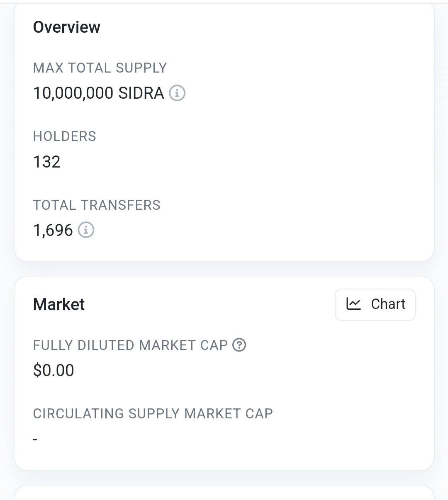This screenshot has height=500, width=448.
Task: Click the word Chart in the button
Action: coord(388,304)
